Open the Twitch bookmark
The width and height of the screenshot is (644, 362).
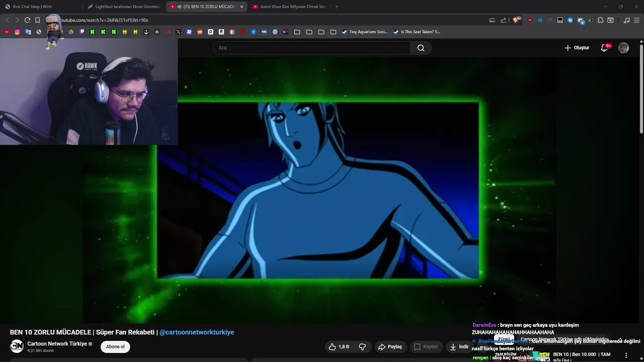[x=82, y=32]
